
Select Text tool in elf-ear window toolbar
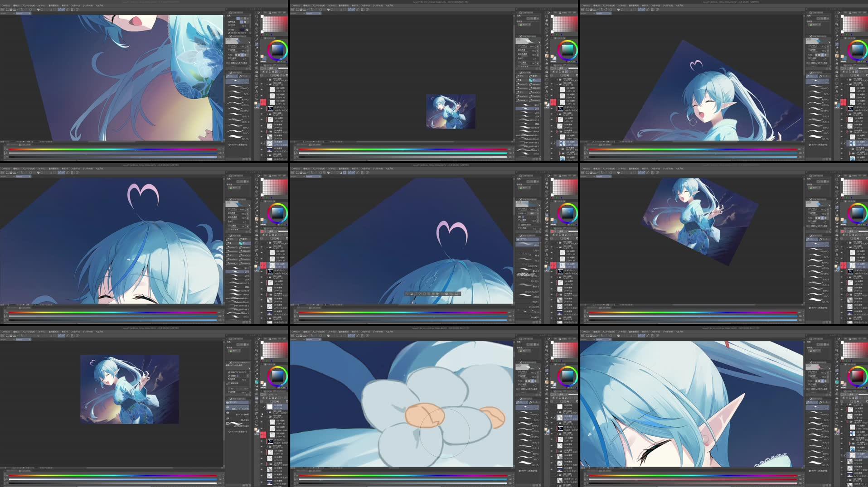click(x=837, y=417)
